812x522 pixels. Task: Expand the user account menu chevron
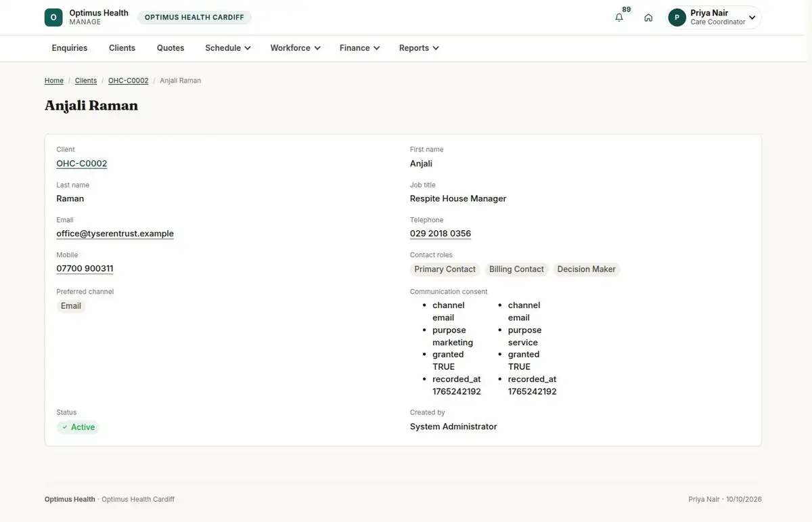[752, 18]
